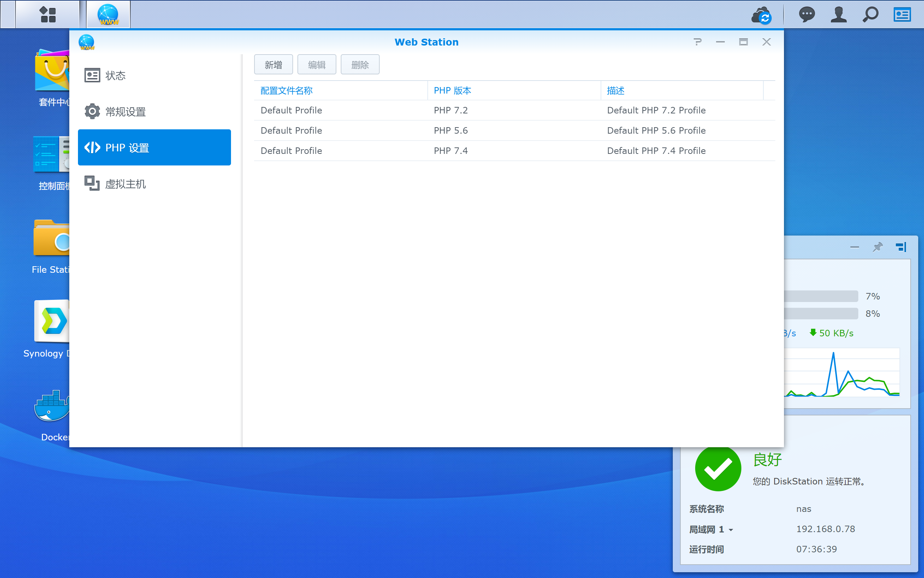Click the Web Station help question mark
Screen dimensions: 924x578
click(x=697, y=42)
